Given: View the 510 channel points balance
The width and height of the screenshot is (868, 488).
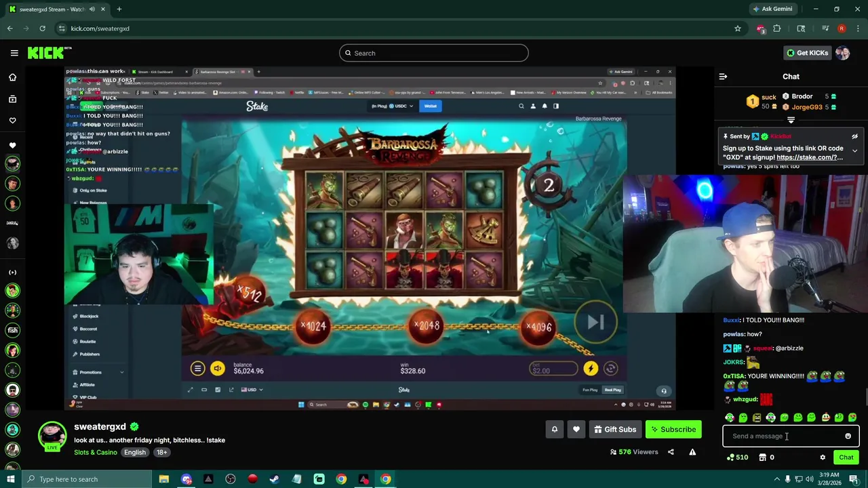Looking at the screenshot, I should (737, 457).
